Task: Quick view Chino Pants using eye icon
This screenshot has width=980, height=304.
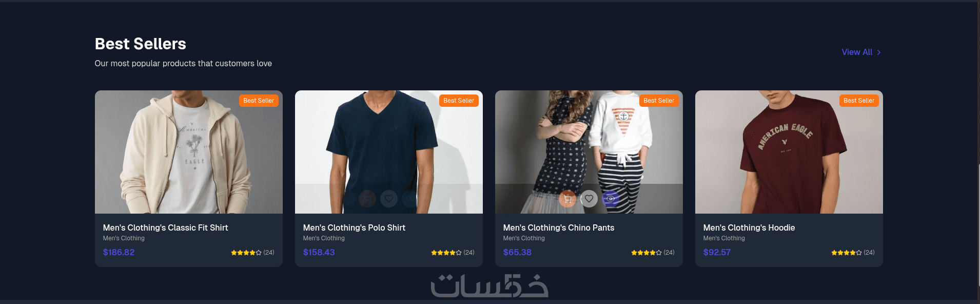Action: pos(611,199)
